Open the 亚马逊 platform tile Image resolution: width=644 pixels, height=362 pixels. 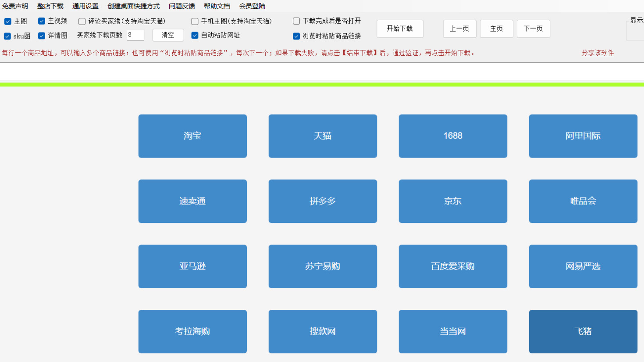(x=192, y=266)
